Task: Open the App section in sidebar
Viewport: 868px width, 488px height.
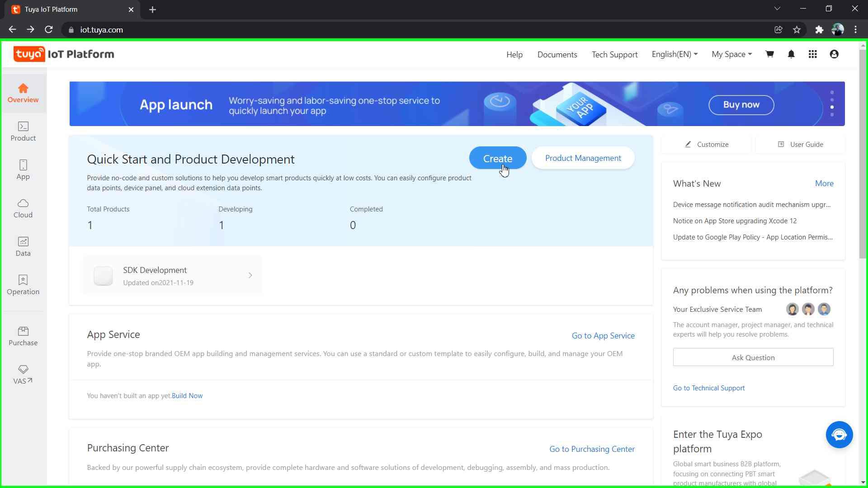Action: (23, 170)
